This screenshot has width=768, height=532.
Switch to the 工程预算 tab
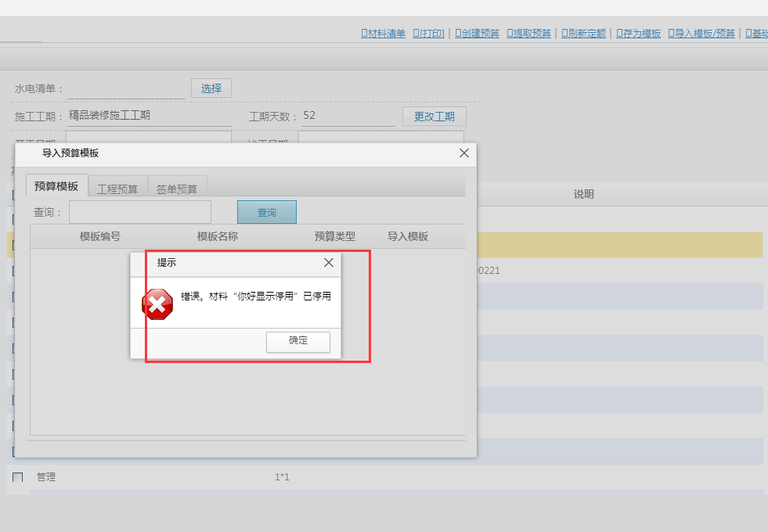click(117, 189)
